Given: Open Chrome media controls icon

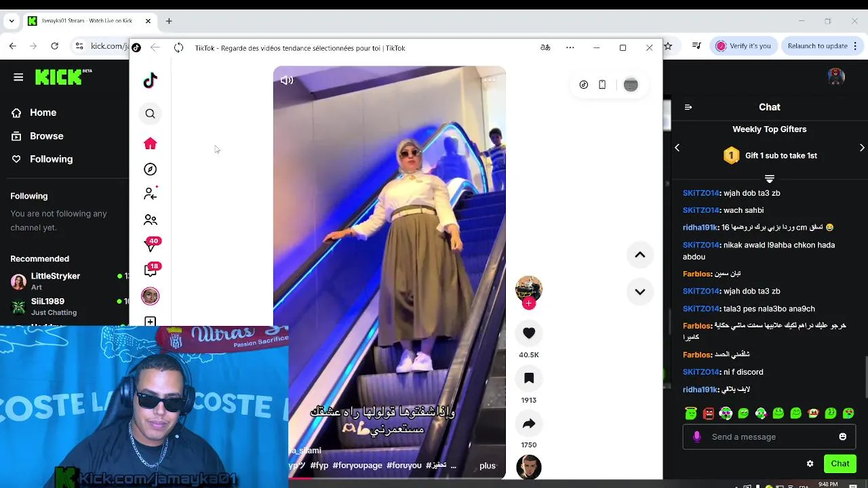Looking at the screenshot, I should pos(696,46).
